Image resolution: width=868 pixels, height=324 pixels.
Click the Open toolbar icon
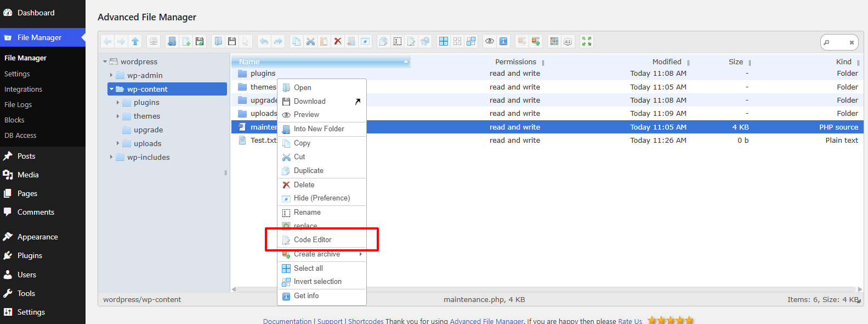pyautogui.click(x=218, y=41)
